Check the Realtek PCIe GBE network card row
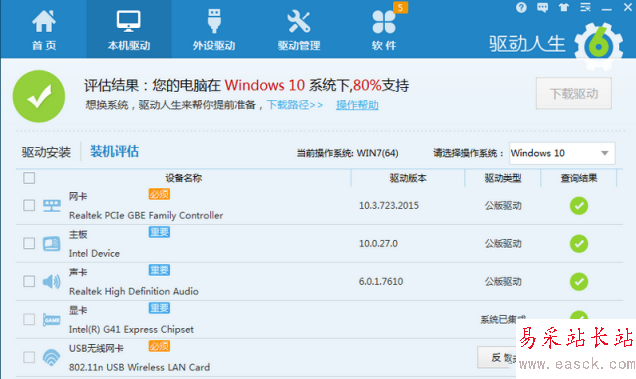The width and height of the screenshot is (636, 379). [x=29, y=205]
